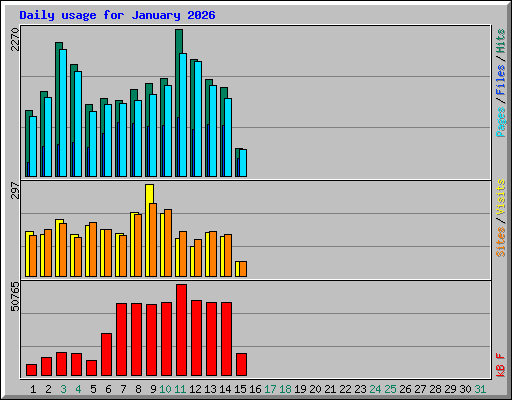Click day label 12 on the x-axis

195,389
